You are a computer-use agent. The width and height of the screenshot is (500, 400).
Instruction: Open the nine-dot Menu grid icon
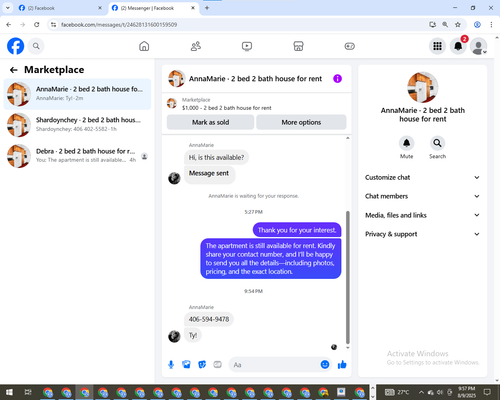(437, 46)
